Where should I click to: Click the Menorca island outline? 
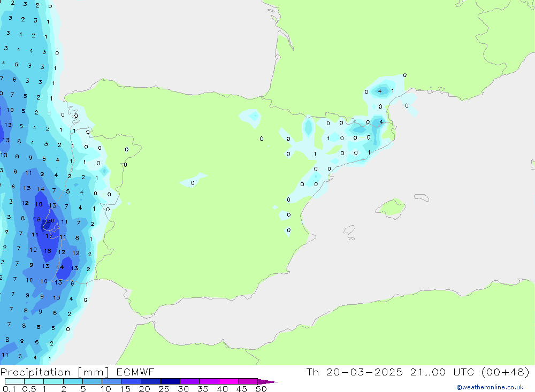click(422, 197)
